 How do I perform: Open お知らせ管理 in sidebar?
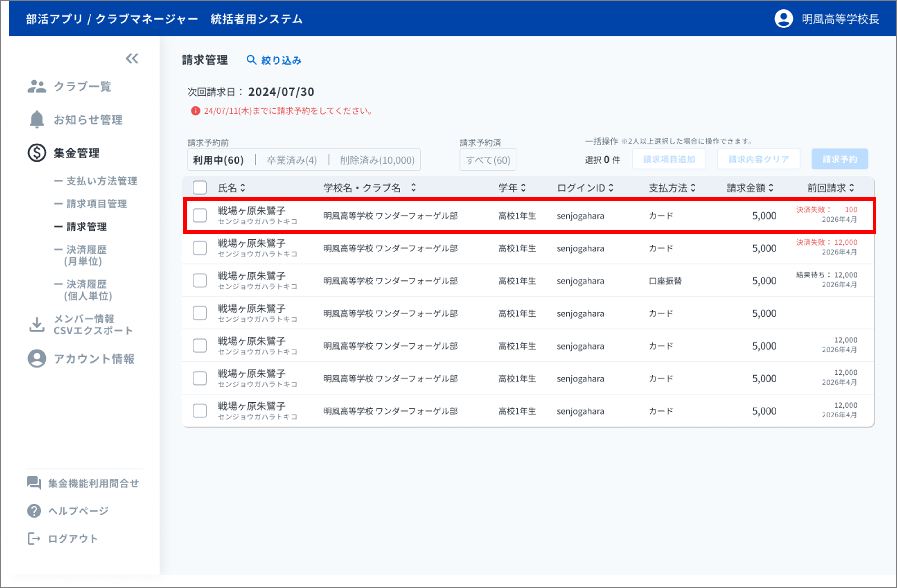click(88, 120)
